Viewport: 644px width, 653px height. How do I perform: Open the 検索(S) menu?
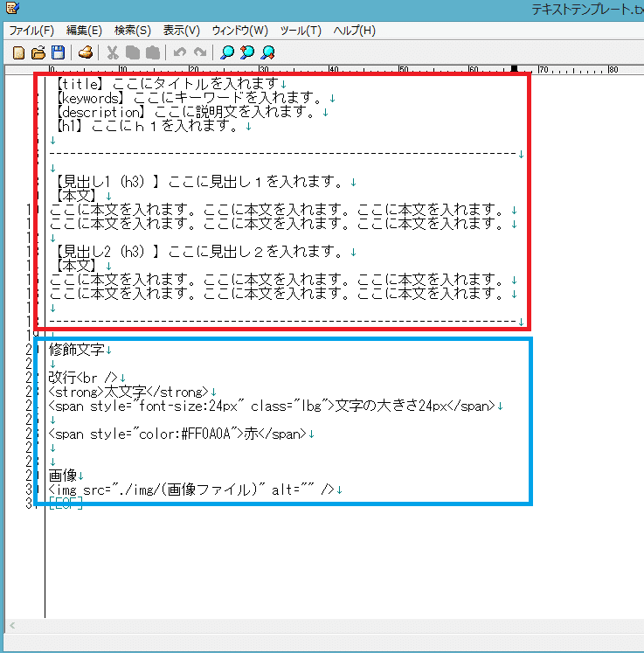pos(132,31)
